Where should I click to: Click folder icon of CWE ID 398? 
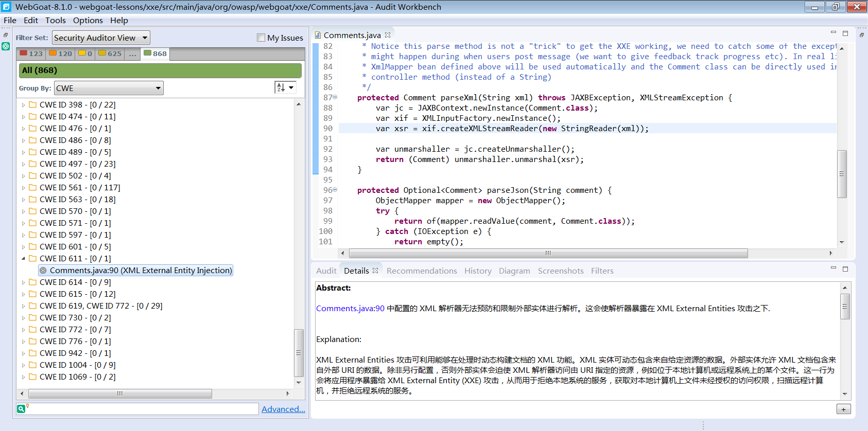33,104
